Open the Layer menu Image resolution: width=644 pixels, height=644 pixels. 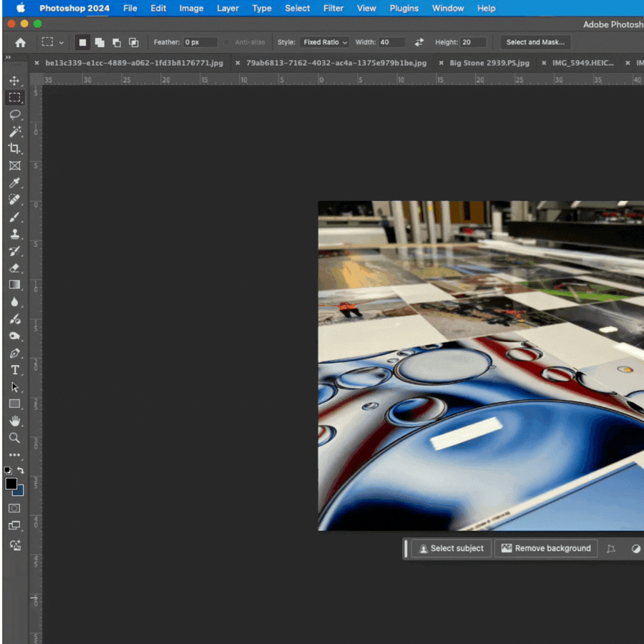click(x=228, y=8)
